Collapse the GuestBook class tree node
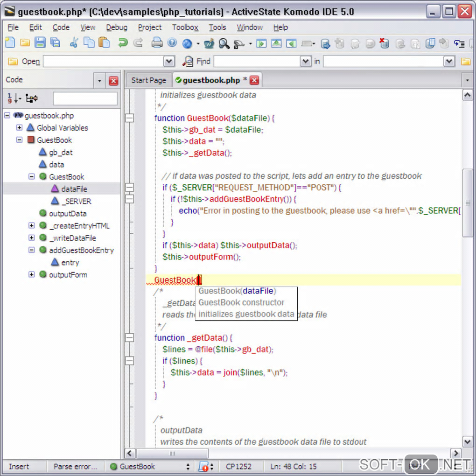Screen dimensions: 476x476 click(19, 140)
